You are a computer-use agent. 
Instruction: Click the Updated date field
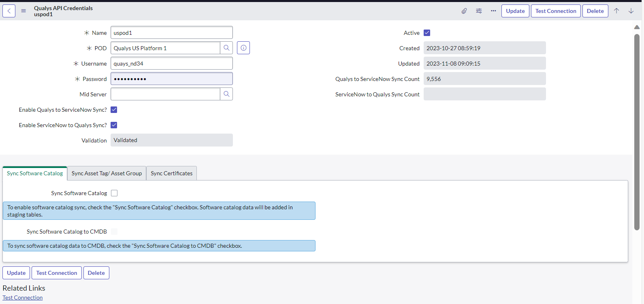coord(485,63)
